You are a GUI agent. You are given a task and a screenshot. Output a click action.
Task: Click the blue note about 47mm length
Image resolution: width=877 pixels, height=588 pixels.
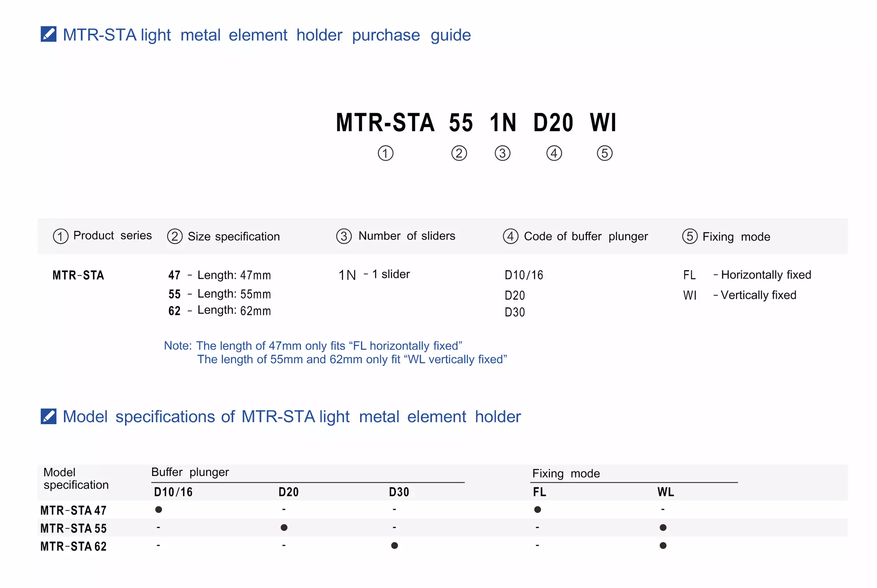pos(313,345)
